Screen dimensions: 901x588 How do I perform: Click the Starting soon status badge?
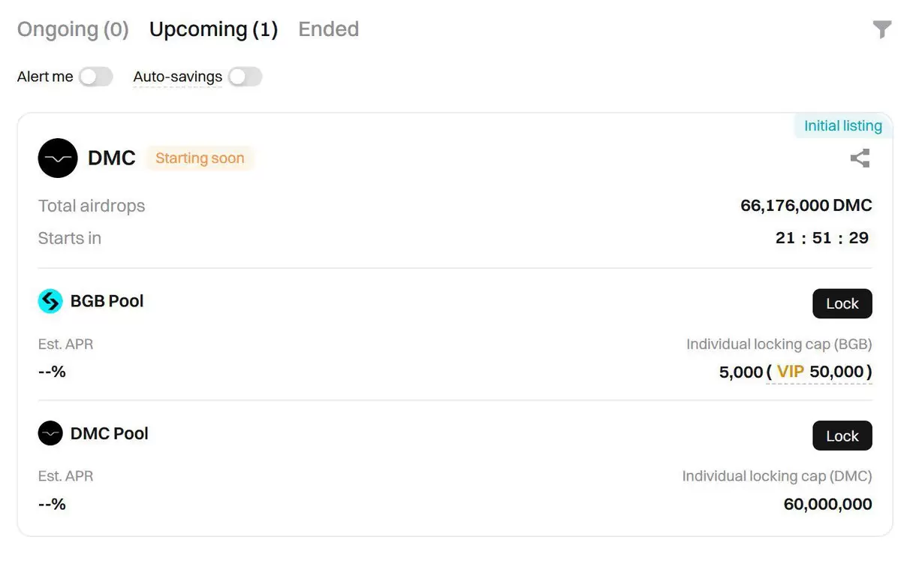200,158
